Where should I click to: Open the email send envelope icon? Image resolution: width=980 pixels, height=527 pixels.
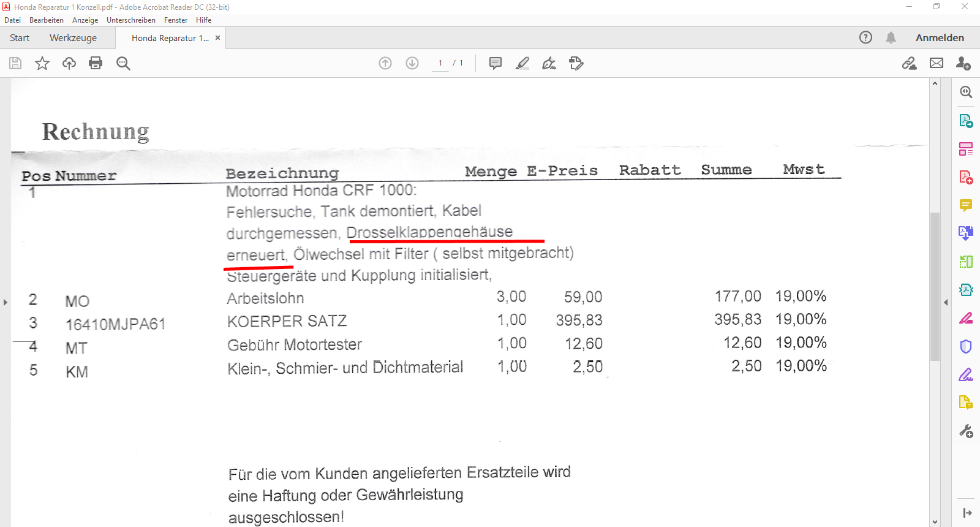click(x=937, y=63)
